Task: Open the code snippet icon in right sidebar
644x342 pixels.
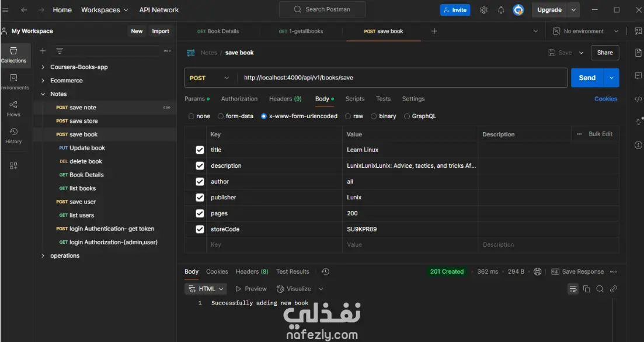Action: click(638, 99)
